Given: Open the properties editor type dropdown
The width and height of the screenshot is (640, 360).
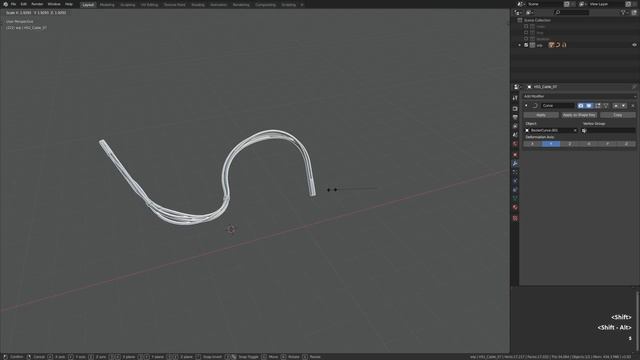Looking at the screenshot, I should (x=517, y=87).
